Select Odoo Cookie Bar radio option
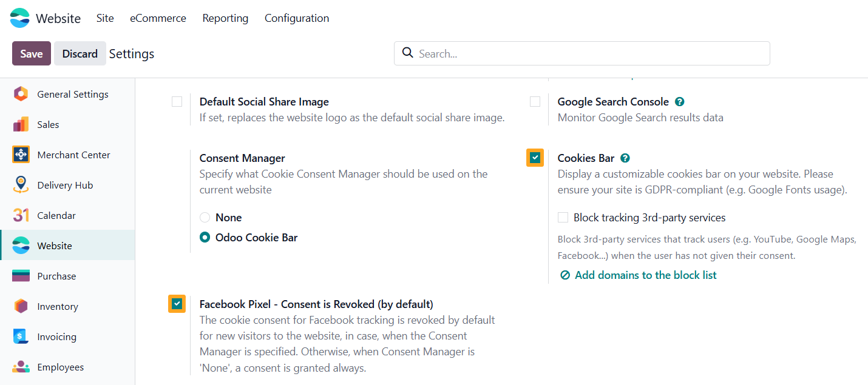The width and height of the screenshot is (868, 385). [205, 238]
